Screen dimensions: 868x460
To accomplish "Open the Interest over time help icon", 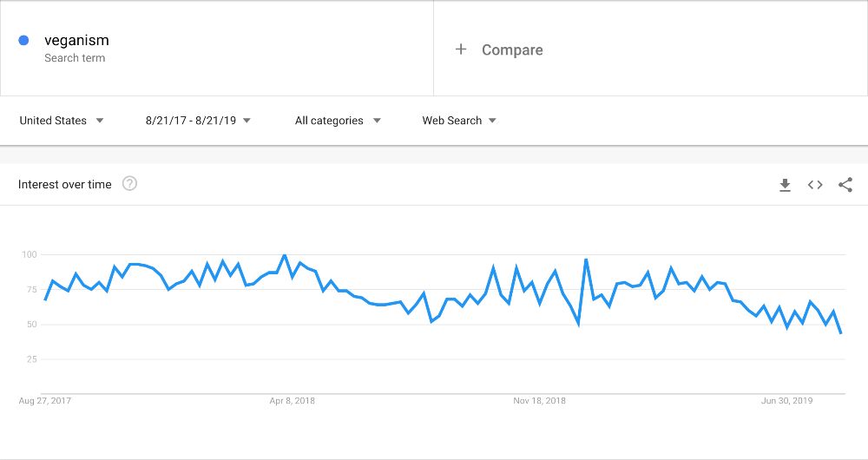I will click(x=129, y=184).
